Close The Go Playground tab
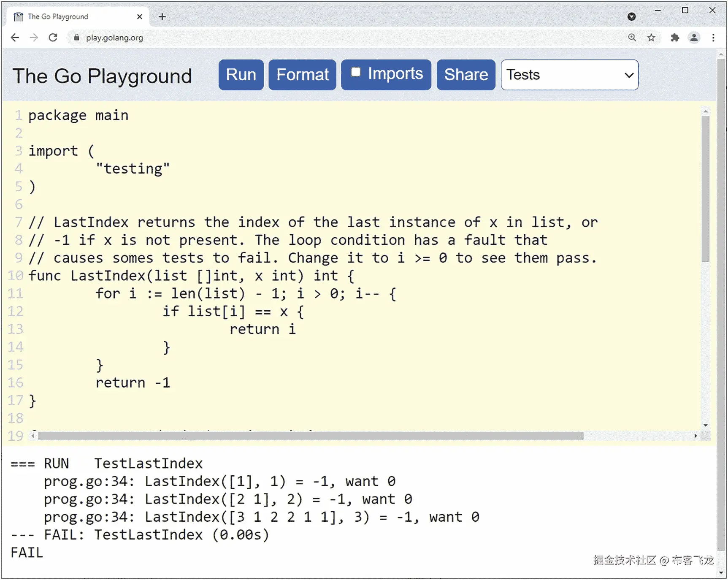This screenshot has height=580, width=728. [x=140, y=16]
